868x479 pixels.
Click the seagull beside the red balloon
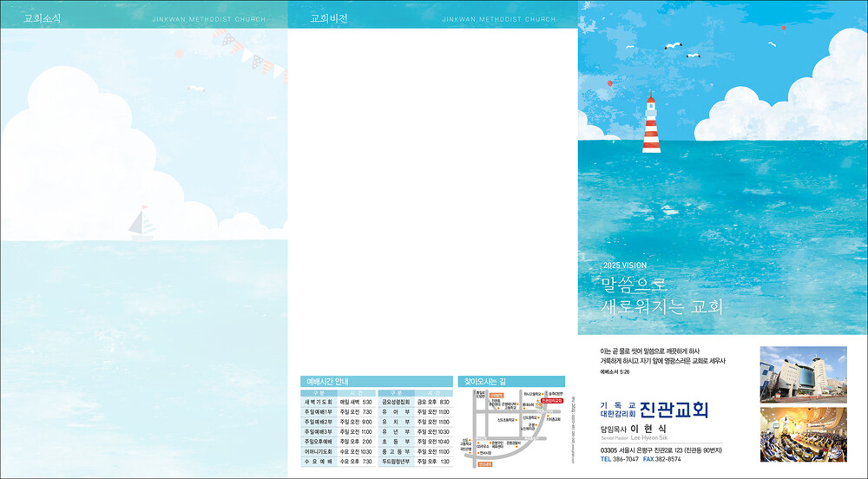tap(770, 43)
